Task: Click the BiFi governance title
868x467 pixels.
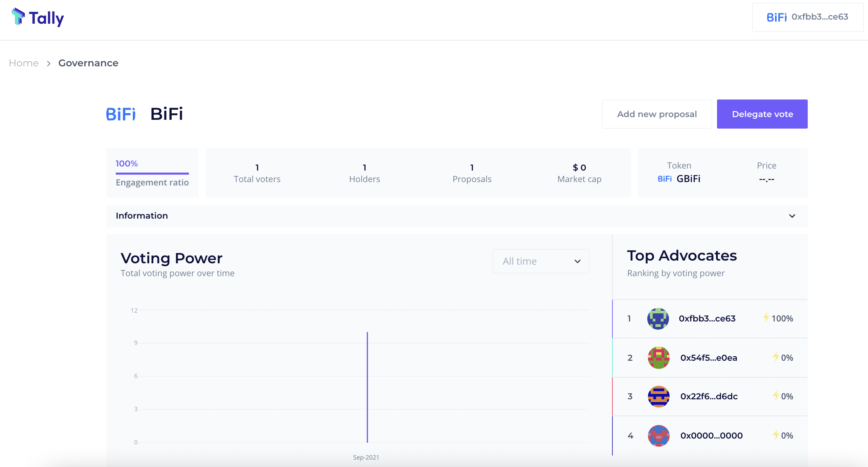Action: [x=167, y=114]
